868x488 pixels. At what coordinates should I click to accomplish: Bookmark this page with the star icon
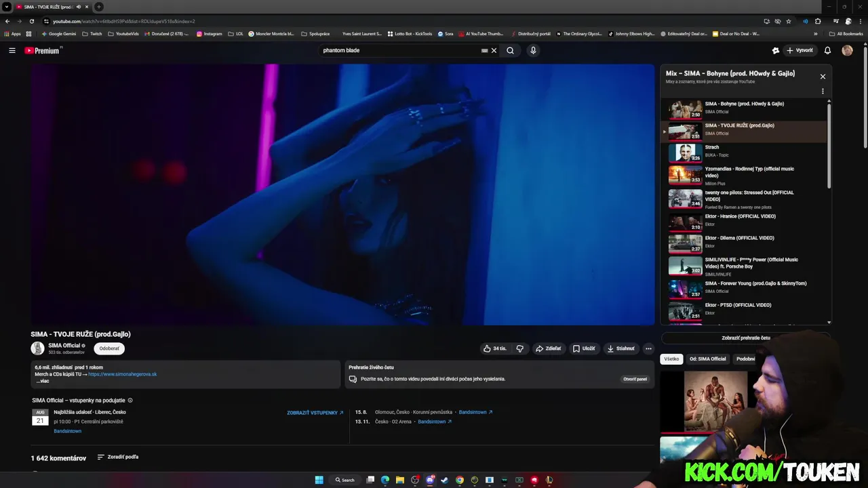[x=789, y=21]
